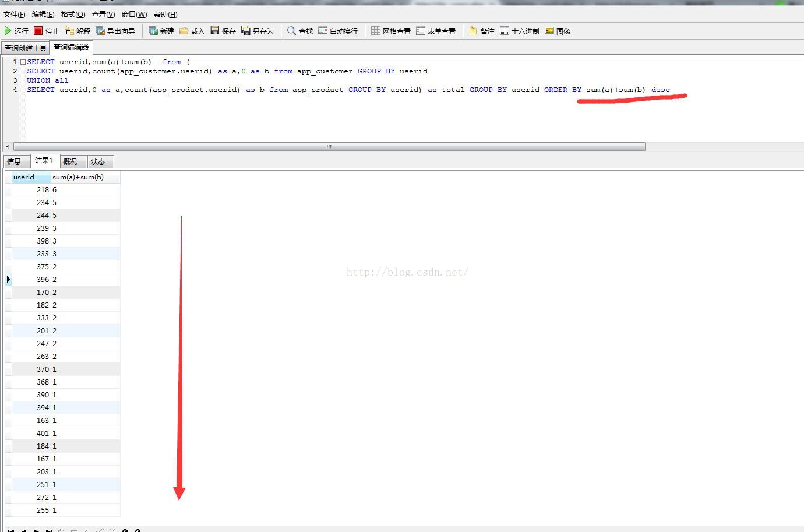
Task: Select the userid cell 170
Action: click(x=31, y=293)
